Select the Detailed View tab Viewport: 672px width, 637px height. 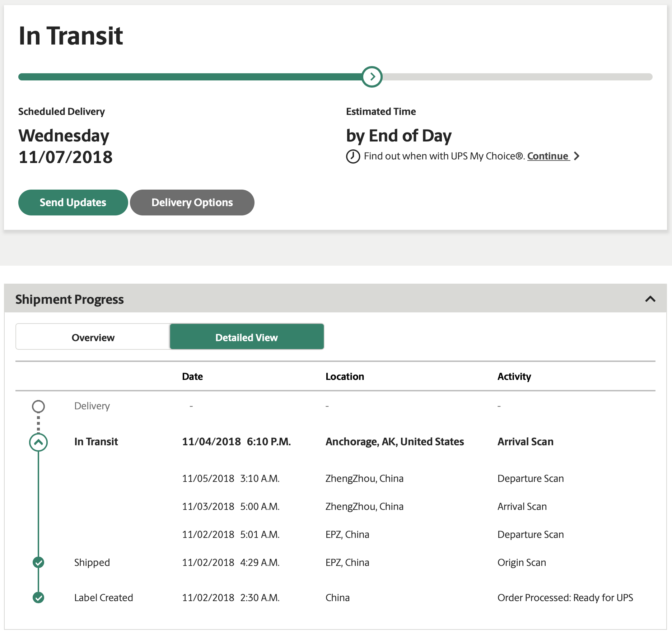click(247, 337)
